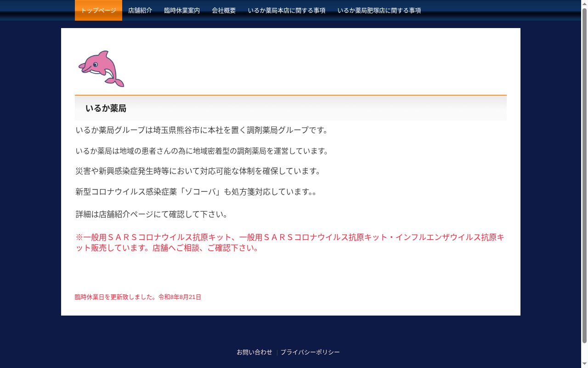
Task: Click the 災害や新興感染症発生時 sentence
Action: pos(198,171)
